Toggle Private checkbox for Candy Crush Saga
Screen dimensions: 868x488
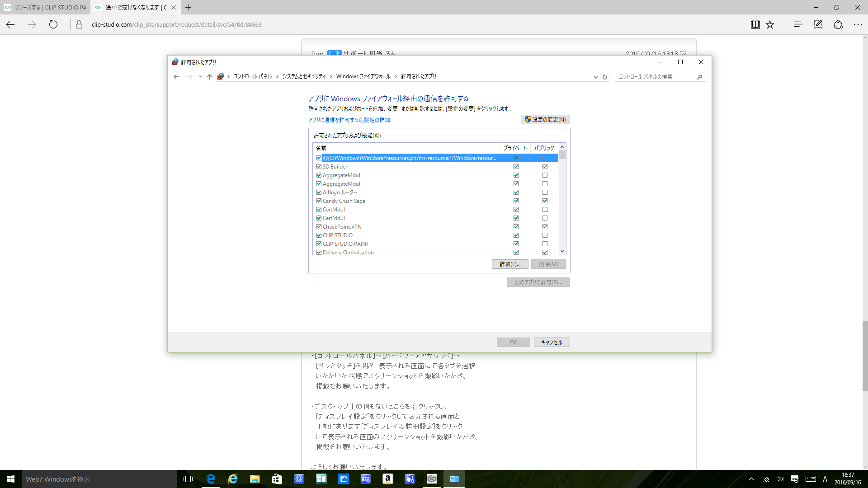(516, 201)
